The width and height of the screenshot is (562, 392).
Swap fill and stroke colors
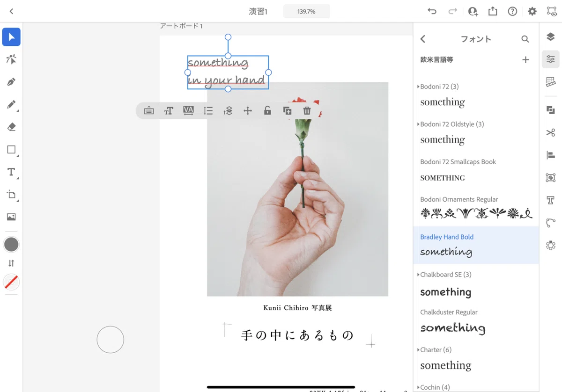(11, 263)
